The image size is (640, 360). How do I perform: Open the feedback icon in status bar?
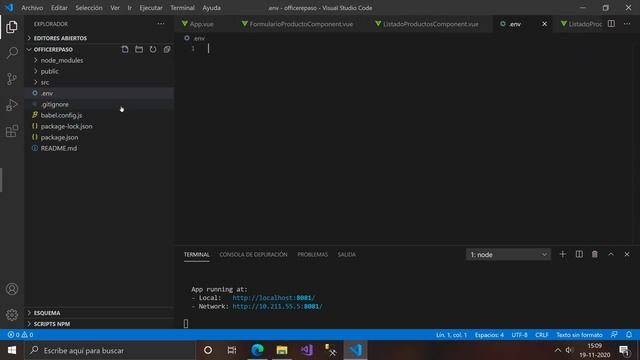pos(614,335)
